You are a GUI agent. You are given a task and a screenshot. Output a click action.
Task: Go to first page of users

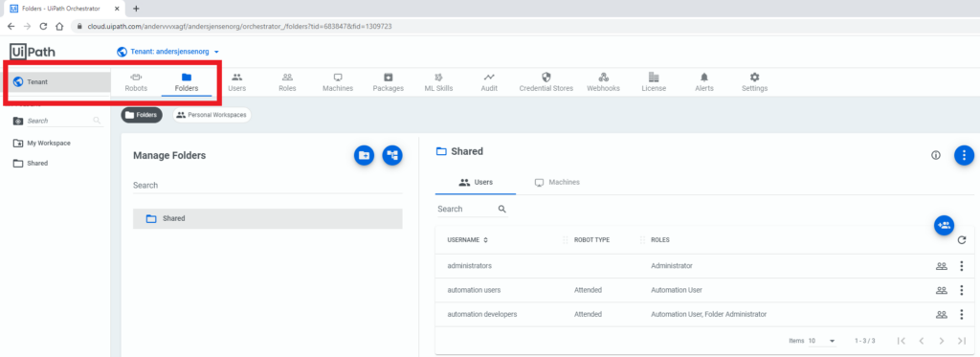click(901, 341)
